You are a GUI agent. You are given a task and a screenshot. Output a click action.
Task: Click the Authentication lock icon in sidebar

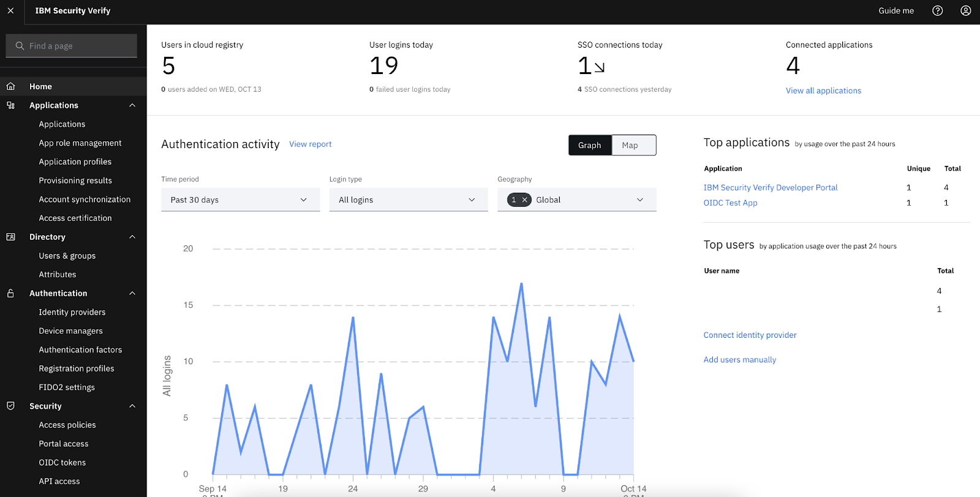10,293
